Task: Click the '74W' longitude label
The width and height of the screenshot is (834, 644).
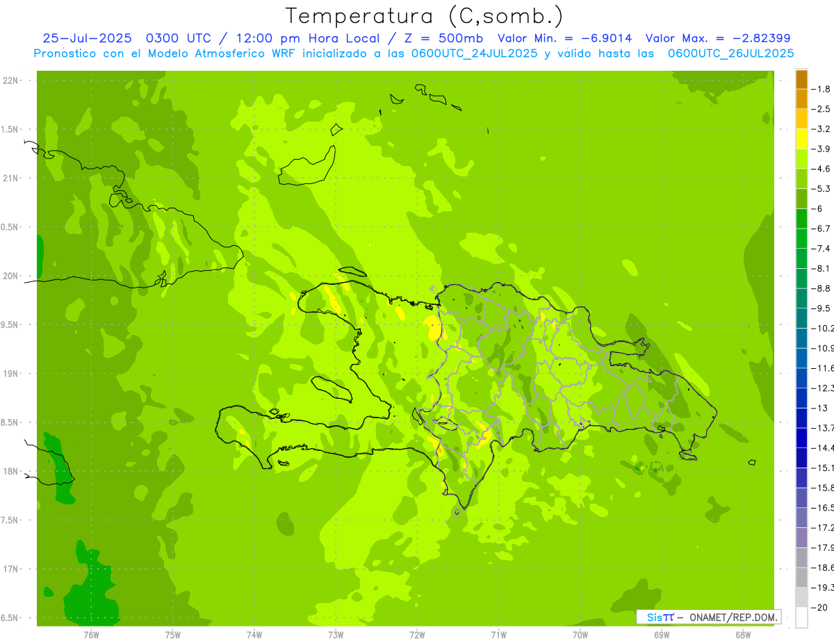Action: pyautogui.click(x=254, y=634)
